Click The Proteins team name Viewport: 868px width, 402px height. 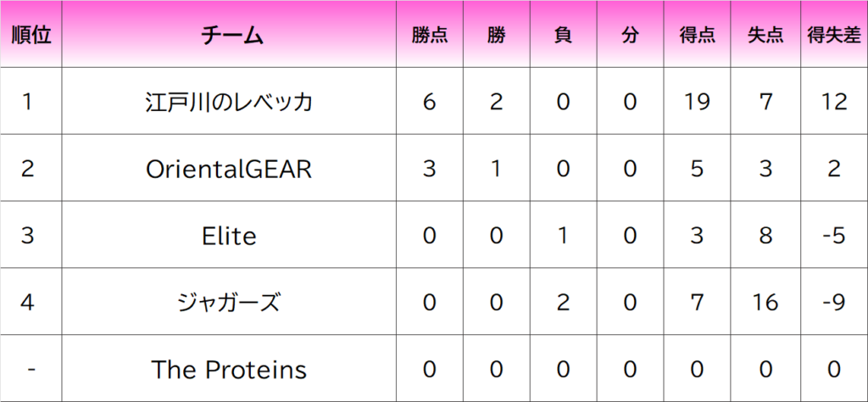[x=229, y=369]
